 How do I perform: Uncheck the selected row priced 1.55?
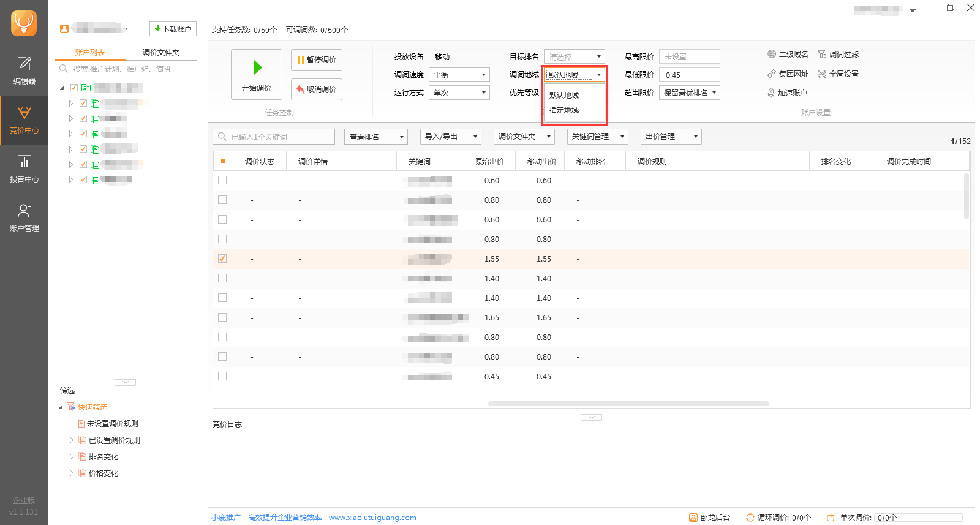222,259
